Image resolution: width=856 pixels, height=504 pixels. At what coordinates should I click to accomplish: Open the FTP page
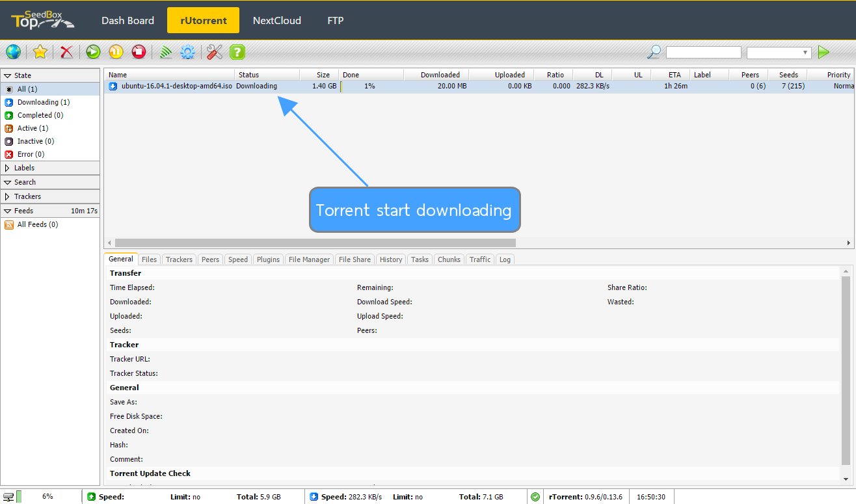coord(336,20)
